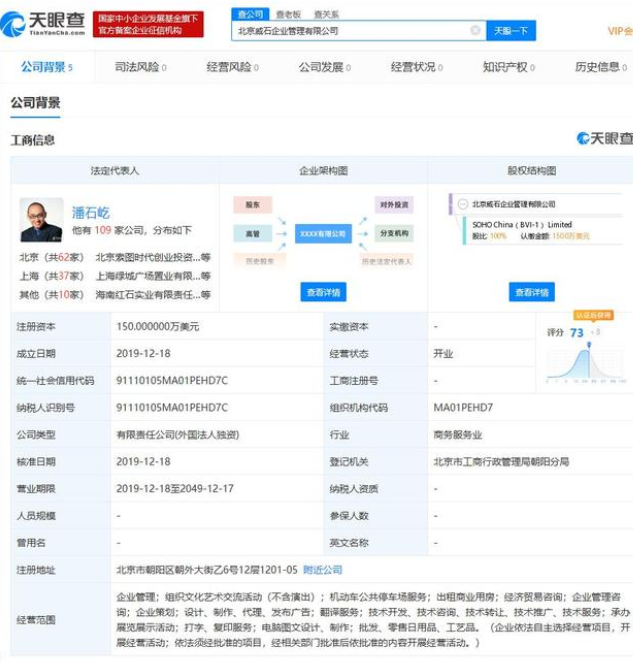Click 查看详情 under 股权结构图
The image size is (633, 662).
coord(532,292)
